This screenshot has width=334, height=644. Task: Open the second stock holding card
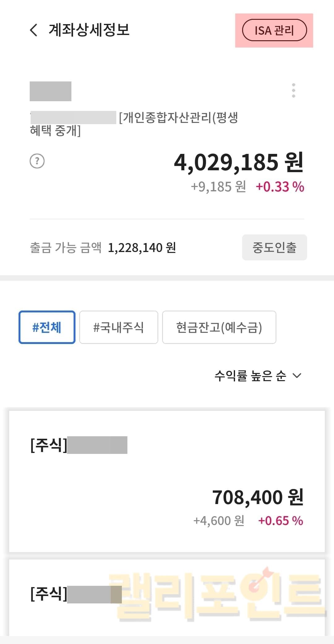click(167, 598)
